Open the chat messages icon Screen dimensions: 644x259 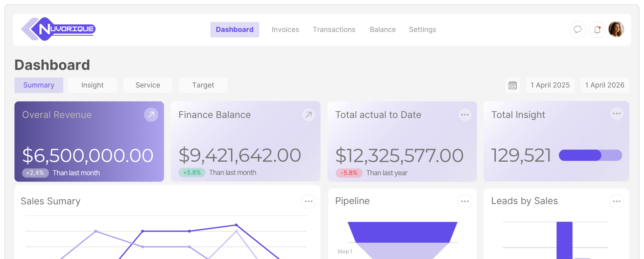pyautogui.click(x=577, y=29)
